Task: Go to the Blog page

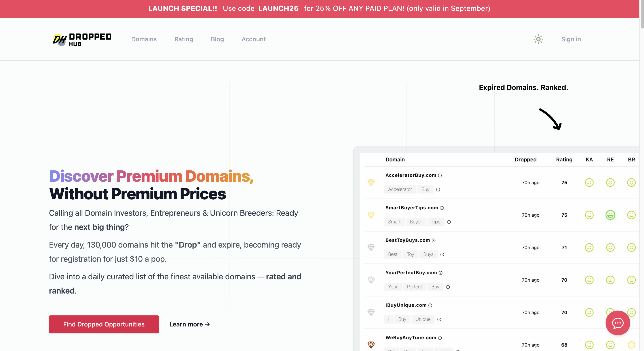Action: coord(217,39)
